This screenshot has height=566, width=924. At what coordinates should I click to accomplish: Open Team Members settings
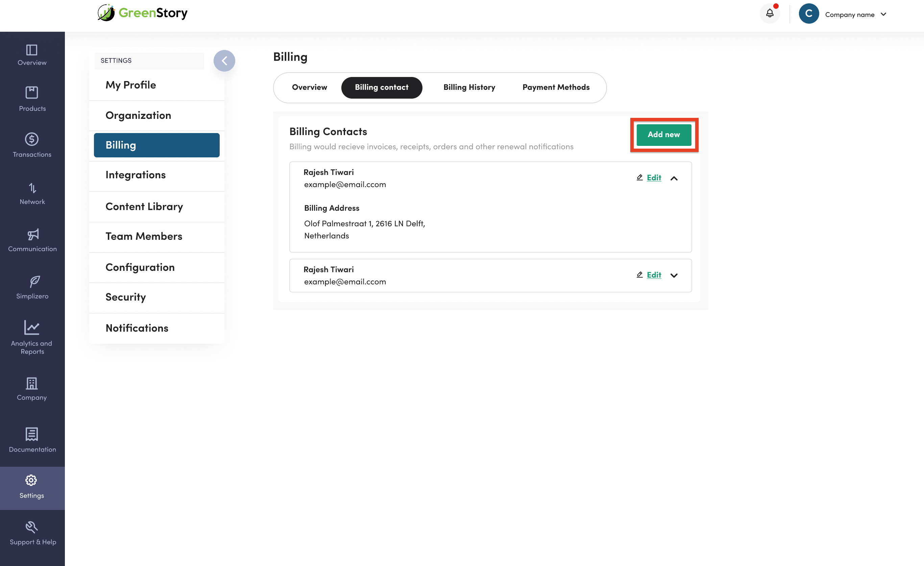pyautogui.click(x=144, y=236)
